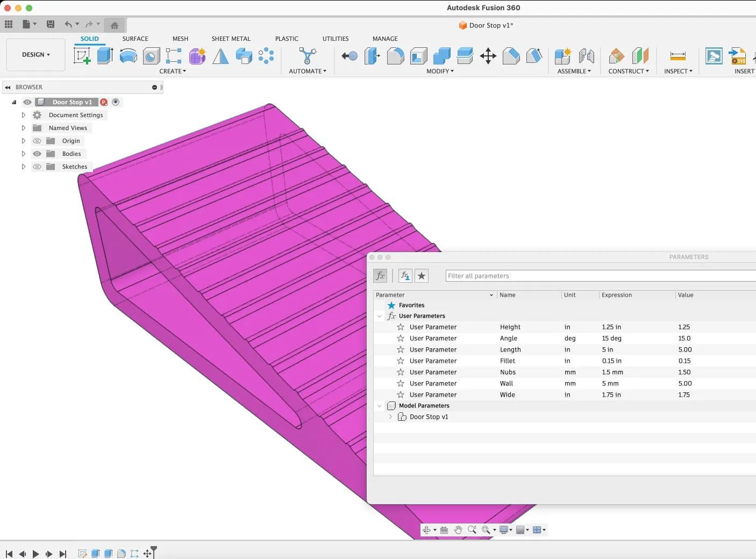756x559 pixels.
Task: Collapse the User Parameters section
Action: pos(380,316)
